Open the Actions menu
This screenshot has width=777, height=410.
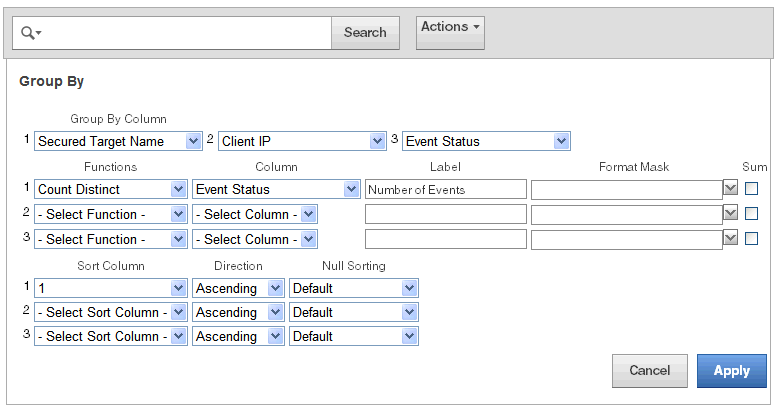[x=450, y=29]
